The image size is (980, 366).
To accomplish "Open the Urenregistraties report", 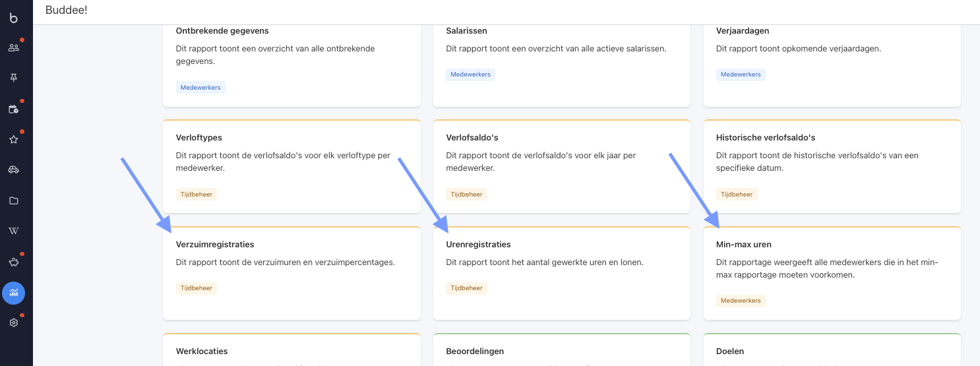I will [x=562, y=273].
